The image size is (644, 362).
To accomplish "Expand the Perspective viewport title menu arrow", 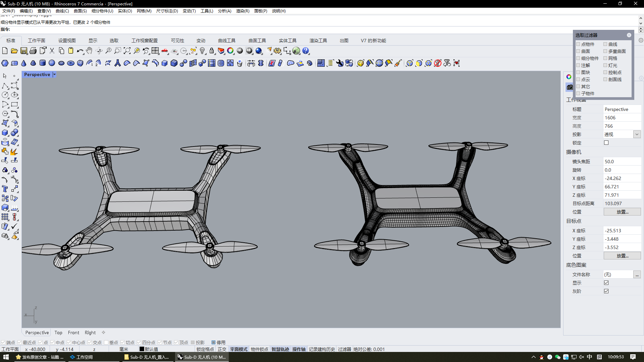I will point(54,75).
